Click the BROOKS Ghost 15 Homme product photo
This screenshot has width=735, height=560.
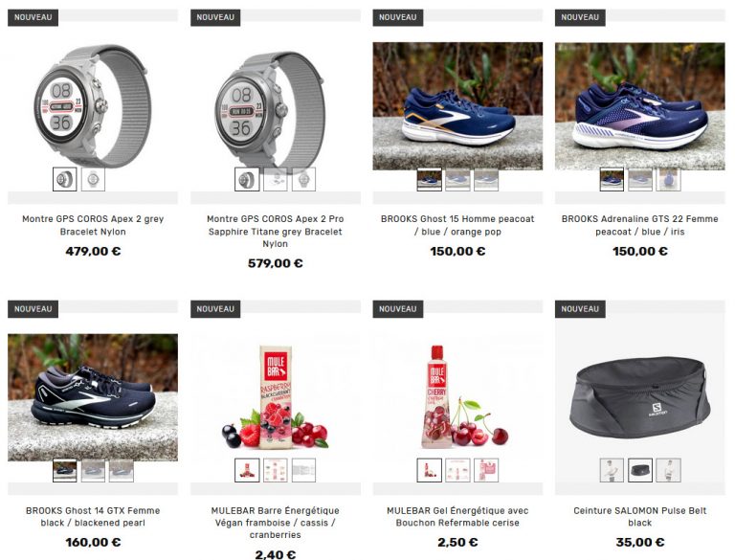[457, 106]
